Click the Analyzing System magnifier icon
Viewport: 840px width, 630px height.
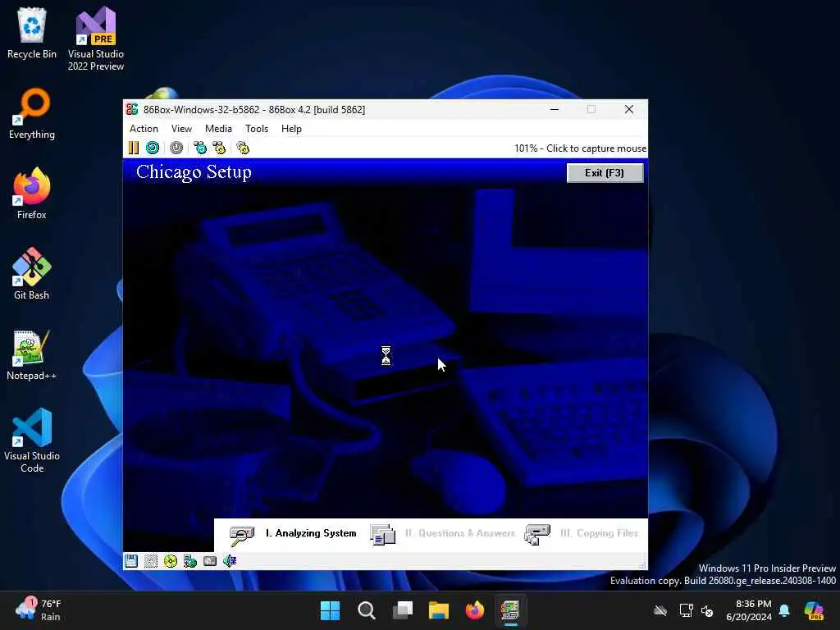click(x=242, y=535)
